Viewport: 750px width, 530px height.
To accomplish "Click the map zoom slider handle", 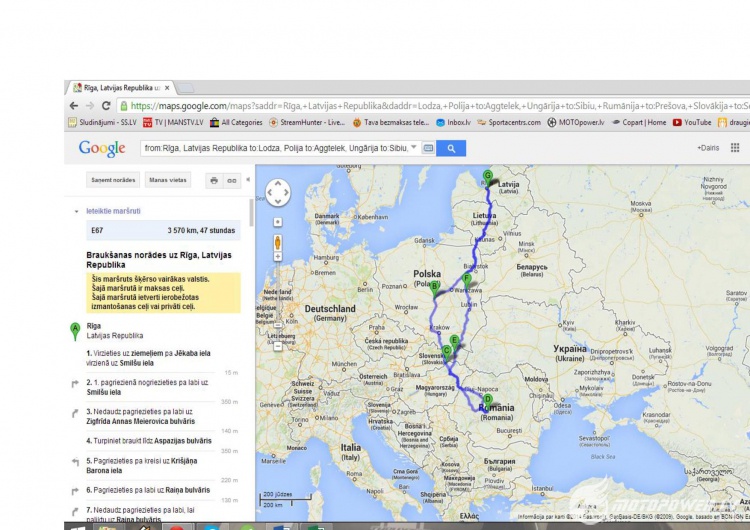I will (x=277, y=325).
